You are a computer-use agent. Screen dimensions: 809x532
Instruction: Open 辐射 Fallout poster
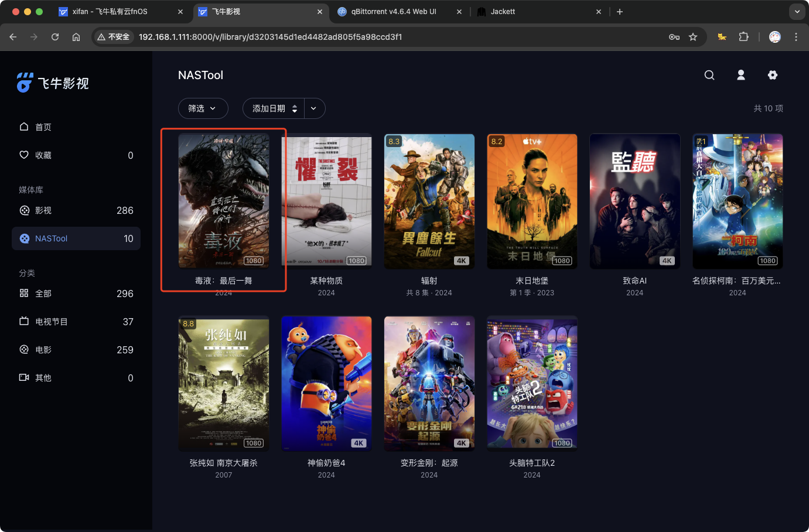(429, 201)
